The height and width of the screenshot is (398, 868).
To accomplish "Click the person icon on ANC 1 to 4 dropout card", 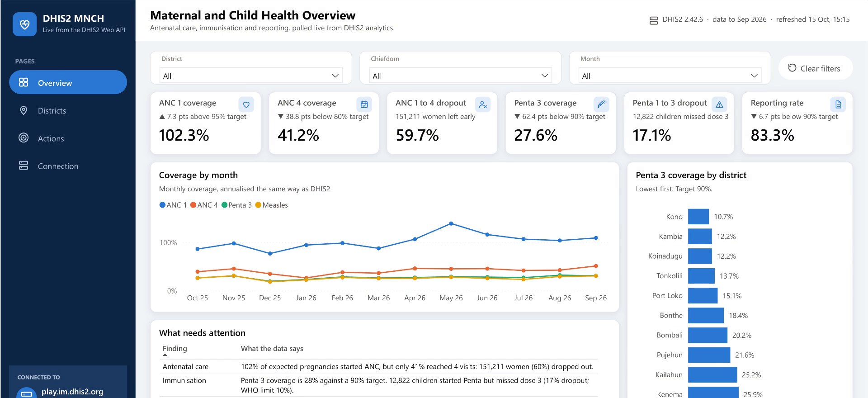I will click(483, 104).
